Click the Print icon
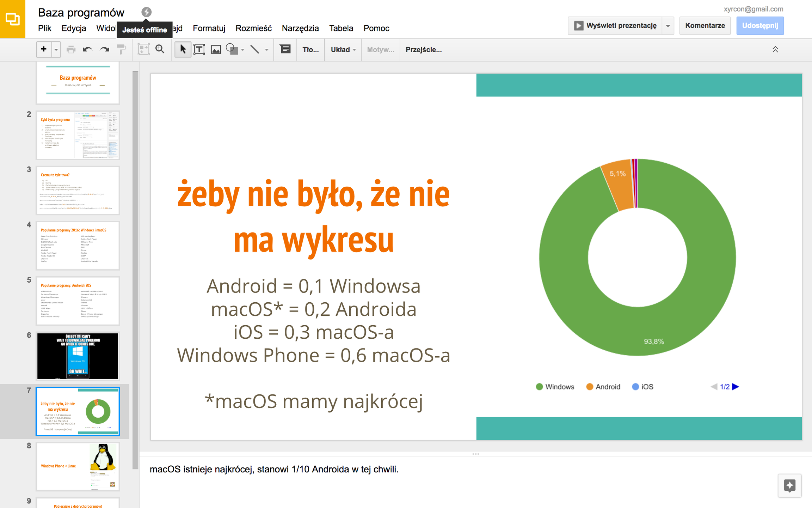The image size is (812, 508). [71, 49]
